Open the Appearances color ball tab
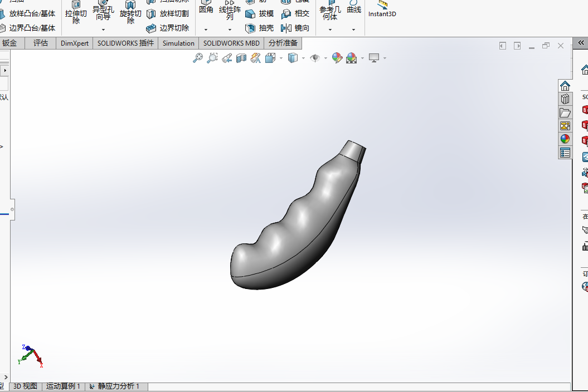 click(x=565, y=139)
